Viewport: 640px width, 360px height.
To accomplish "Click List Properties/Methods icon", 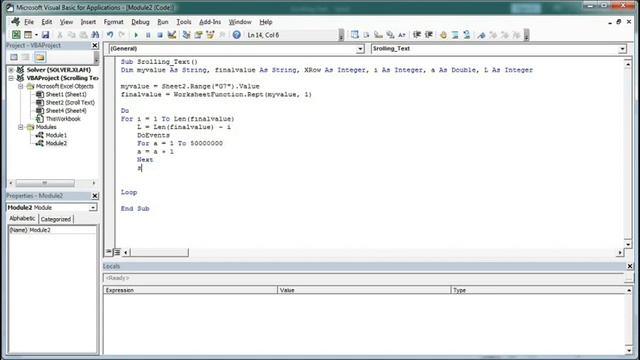I will (355, 35).
